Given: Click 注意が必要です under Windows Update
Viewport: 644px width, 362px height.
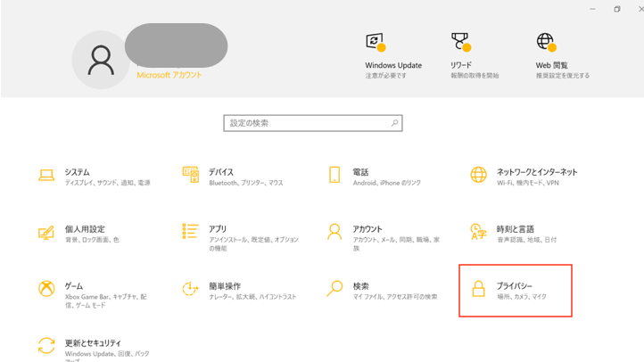Looking at the screenshot, I should 386,76.
